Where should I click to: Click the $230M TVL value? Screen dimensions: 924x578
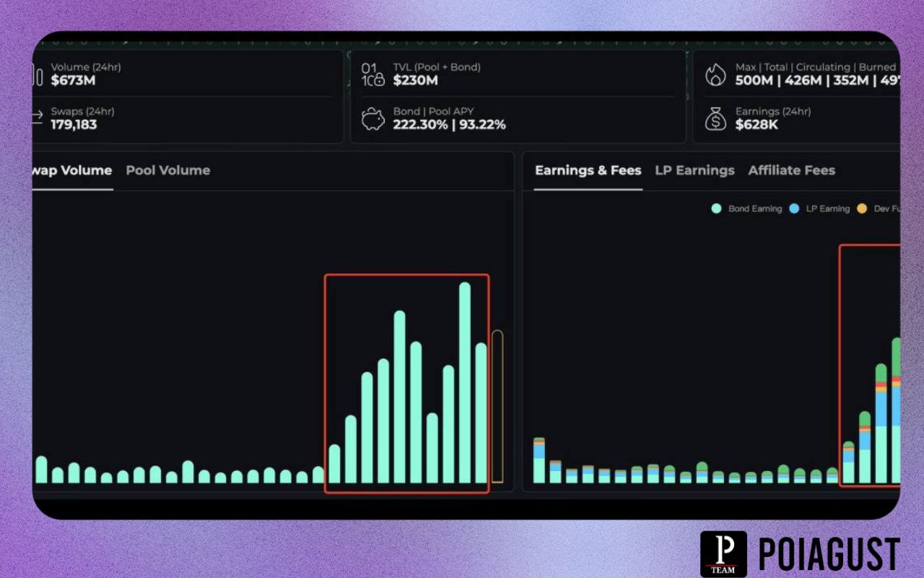point(416,80)
